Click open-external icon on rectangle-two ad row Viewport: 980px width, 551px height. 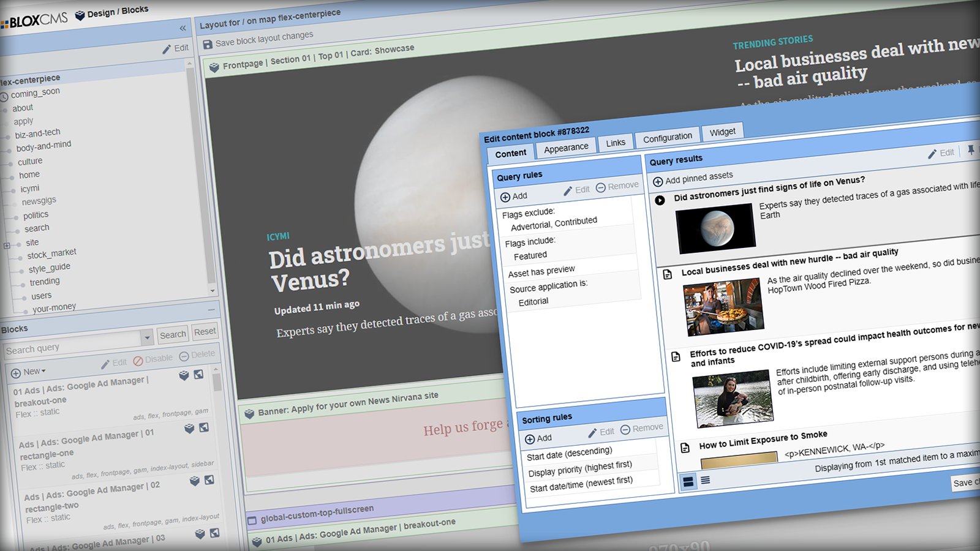coord(209,480)
